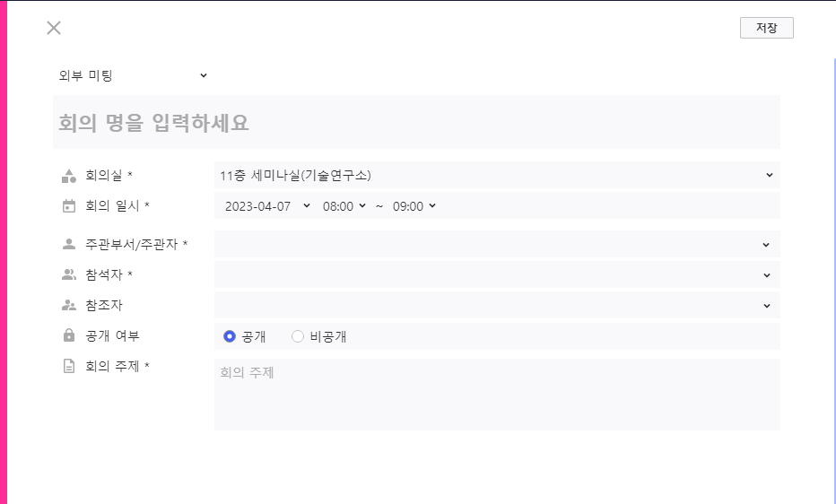836x504 pixels.
Task: Click the group icon beside 참석자
Action: click(69, 275)
